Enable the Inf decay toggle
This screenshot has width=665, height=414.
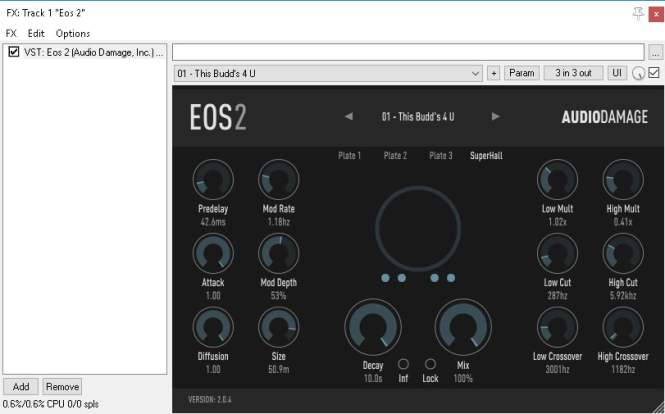403,364
